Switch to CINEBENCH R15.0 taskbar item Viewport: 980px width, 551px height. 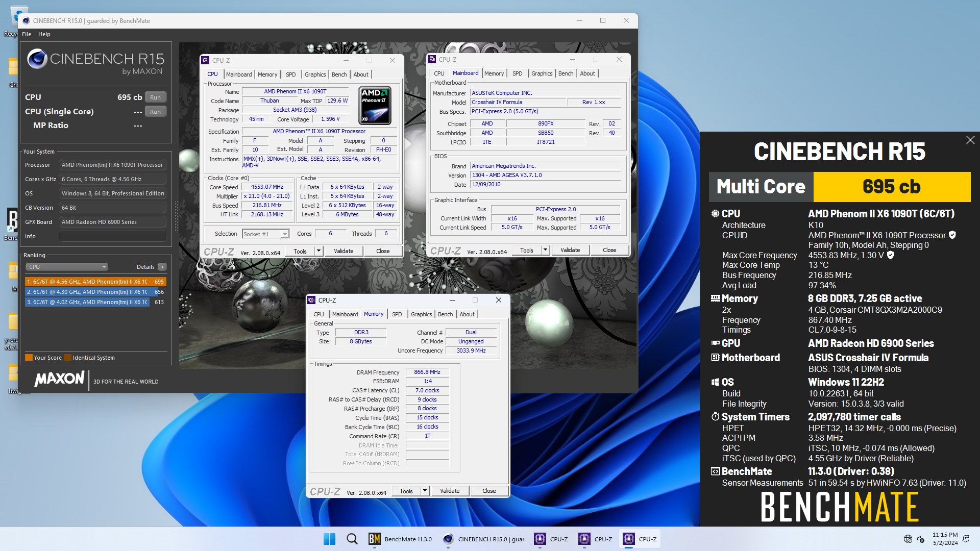[x=483, y=539]
